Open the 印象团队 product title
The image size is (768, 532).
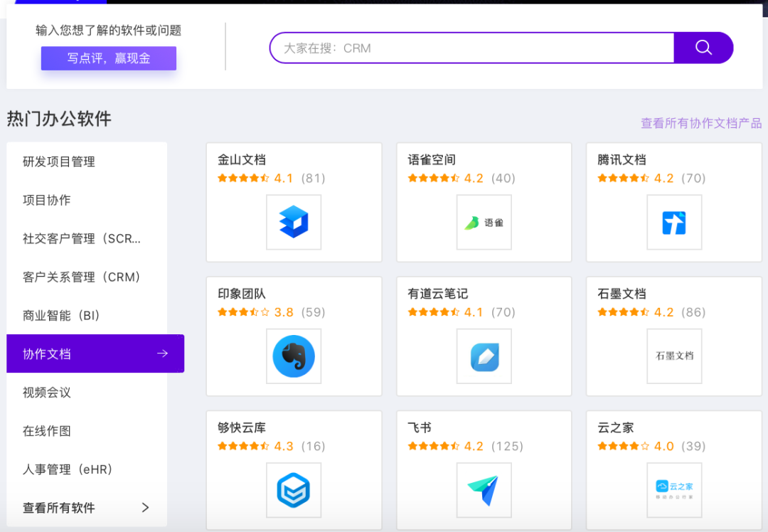click(x=242, y=294)
